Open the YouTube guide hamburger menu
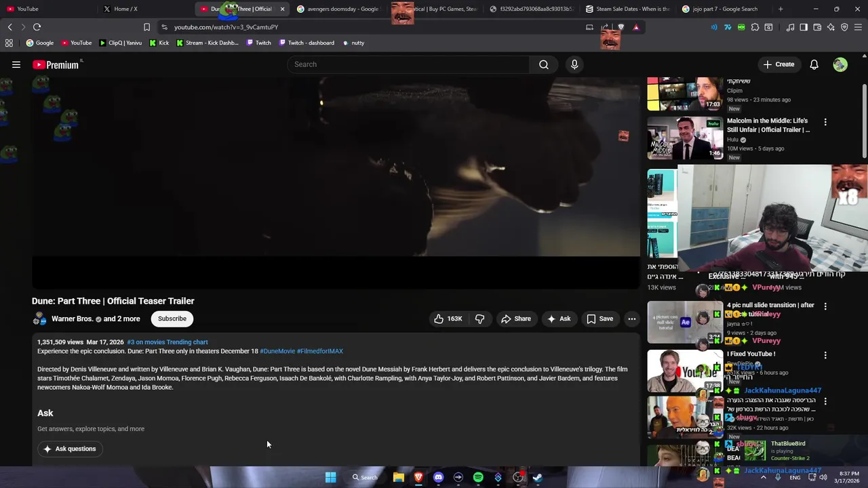 tap(16, 64)
